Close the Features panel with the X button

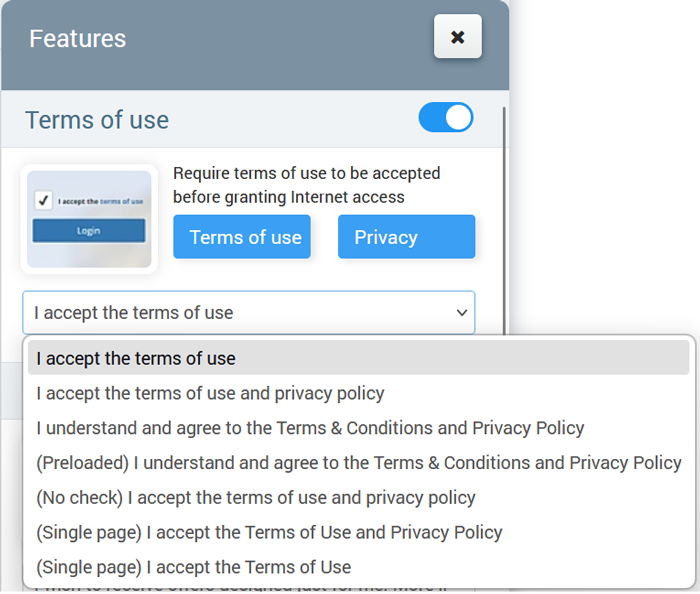click(x=457, y=37)
